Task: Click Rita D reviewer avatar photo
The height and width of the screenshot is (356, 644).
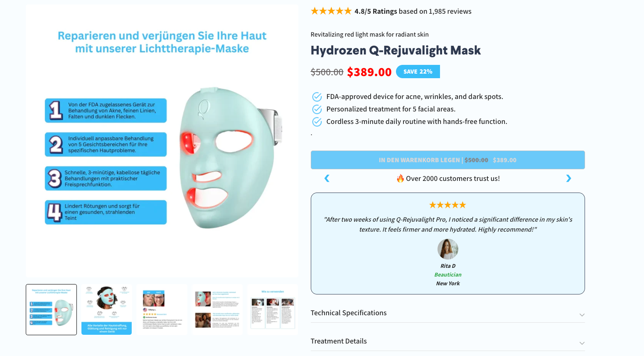Action: click(447, 249)
